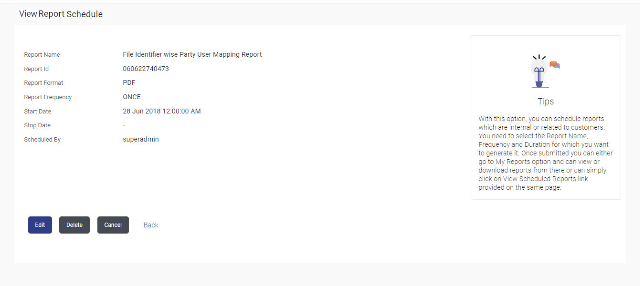The image size is (644, 286).
Task: Select report id 060622740473
Action: click(x=146, y=69)
